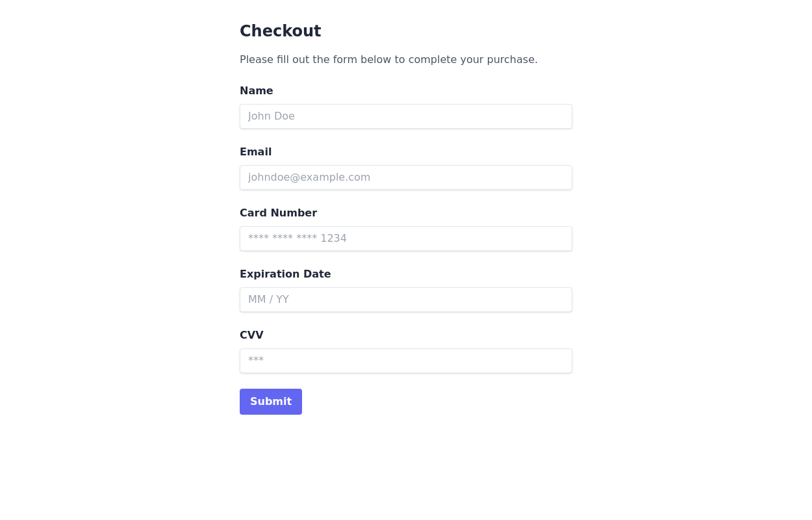Click the "Card Number" label text
812x520 pixels.
pos(278,213)
